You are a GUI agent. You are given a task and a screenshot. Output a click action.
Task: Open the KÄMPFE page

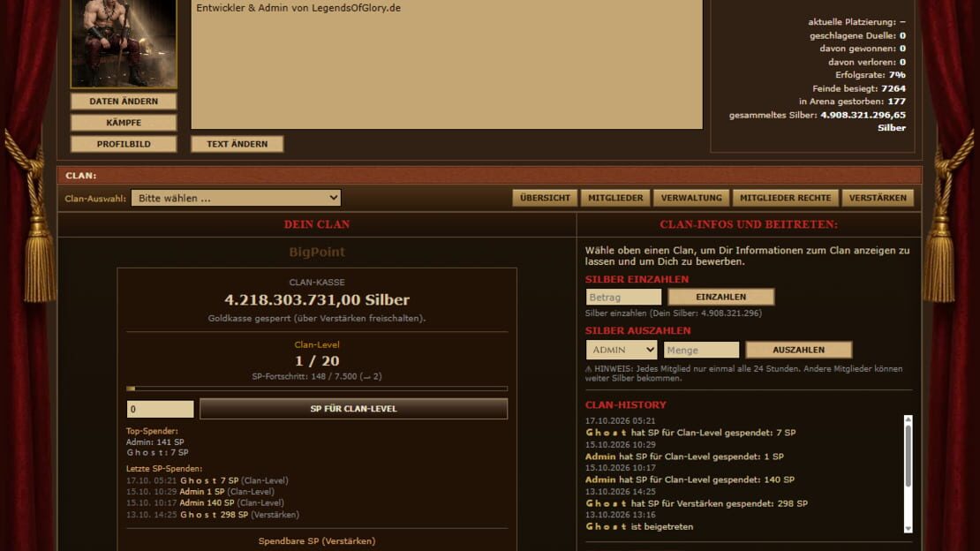[124, 123]
